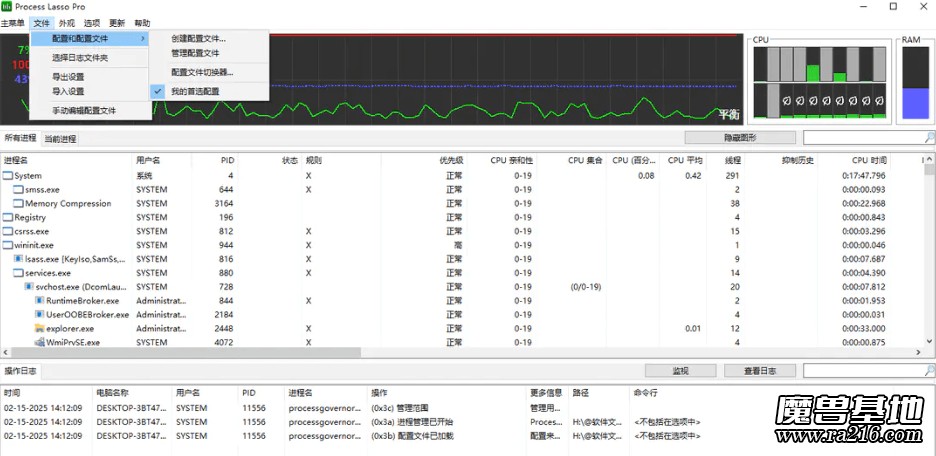The width and height of the screenshot is (936, 456).
Task: Click the blue RAM usage bar
Action: click(x=915, y=102)
